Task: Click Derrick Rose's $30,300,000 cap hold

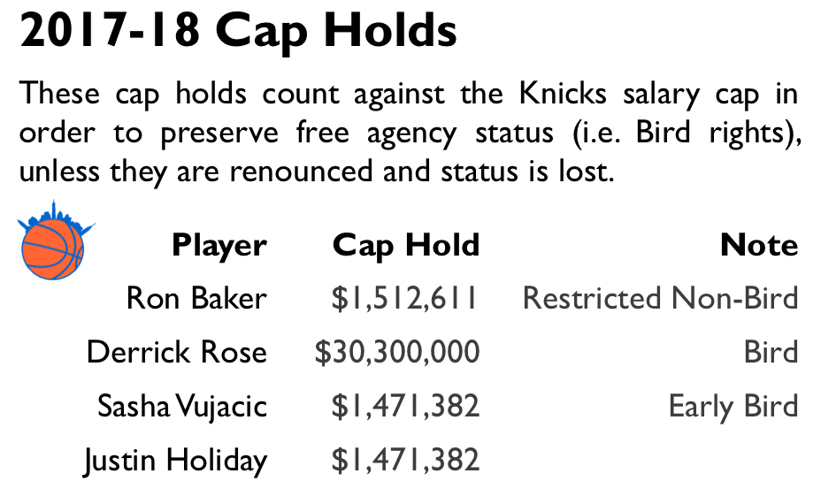Action: point(397,352)
